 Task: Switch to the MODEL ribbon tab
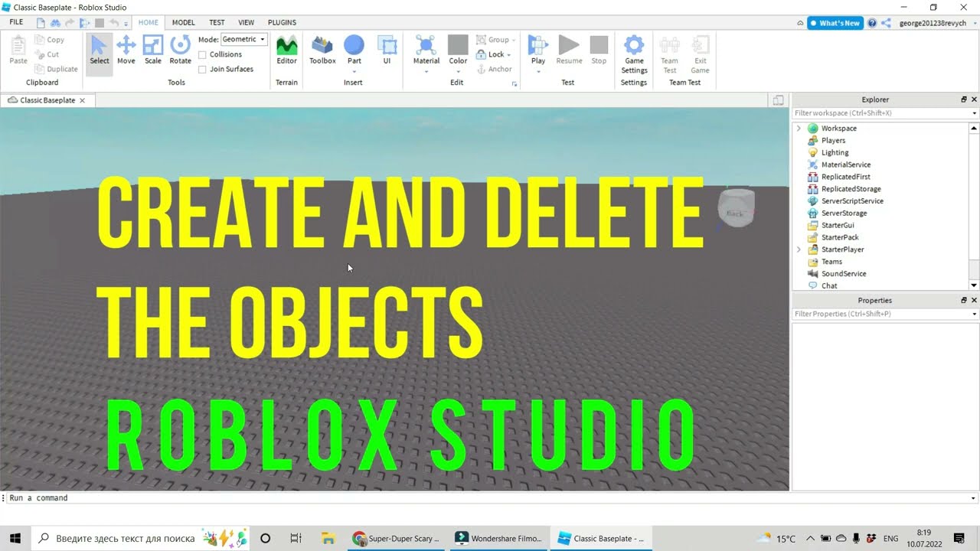183,23
